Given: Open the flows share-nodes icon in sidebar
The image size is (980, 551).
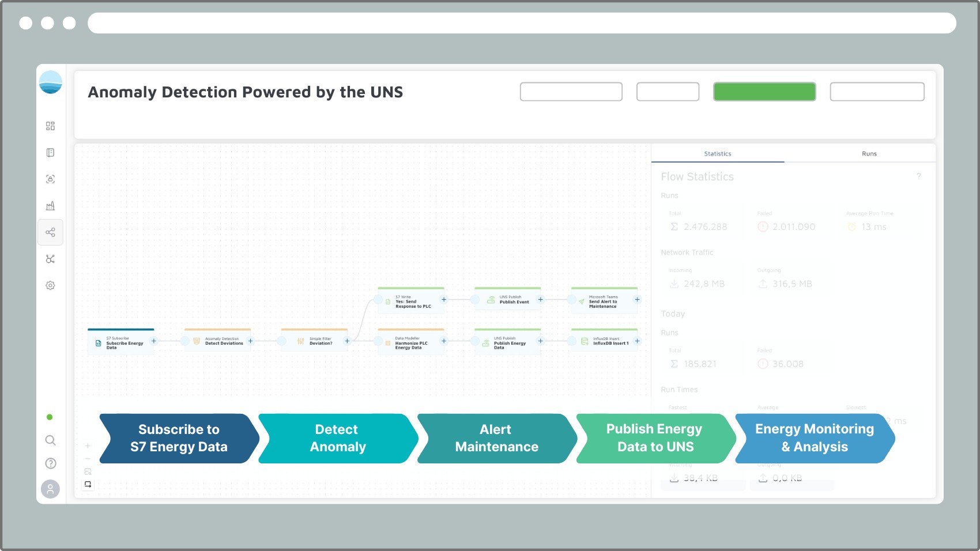Looking at the screenshot, I should pos(50,232).
